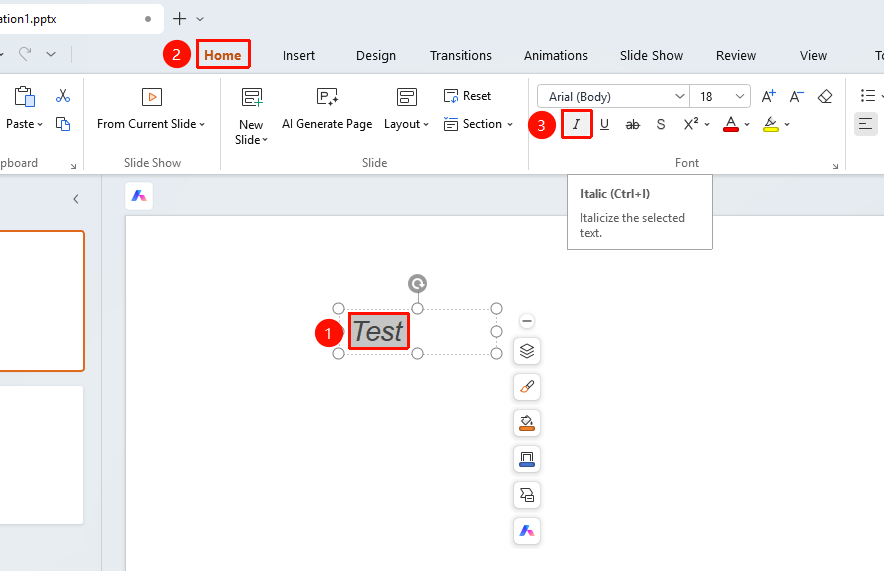The image size is (884, 571).
Task: Open font color dropdown arrow
Action: pos(747,125)
